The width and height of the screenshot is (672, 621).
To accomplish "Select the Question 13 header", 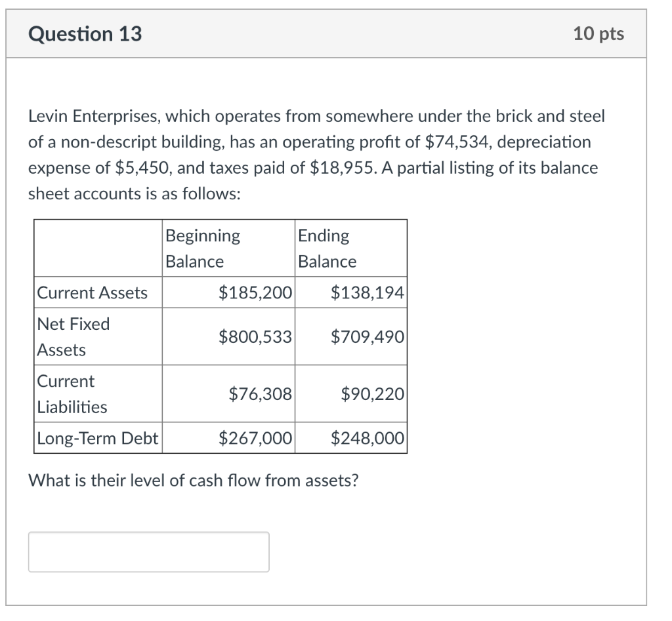I will coord(82,33).
